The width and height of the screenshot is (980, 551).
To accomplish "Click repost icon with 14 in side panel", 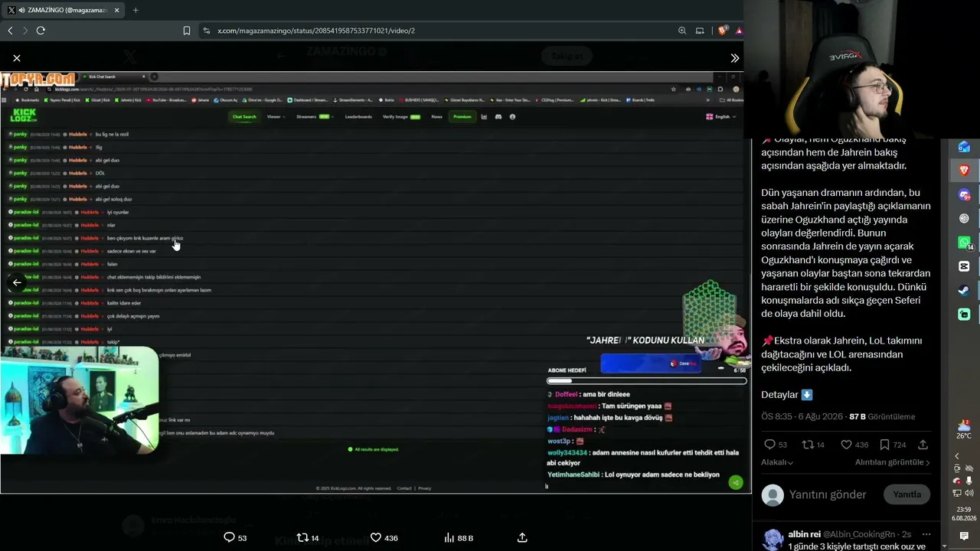I will pos(808,445).
